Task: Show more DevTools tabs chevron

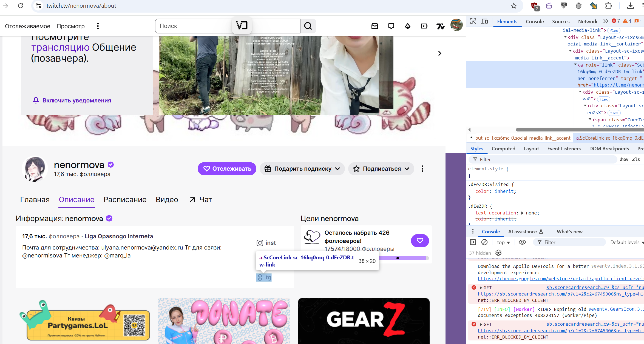Action: [606, 21]
